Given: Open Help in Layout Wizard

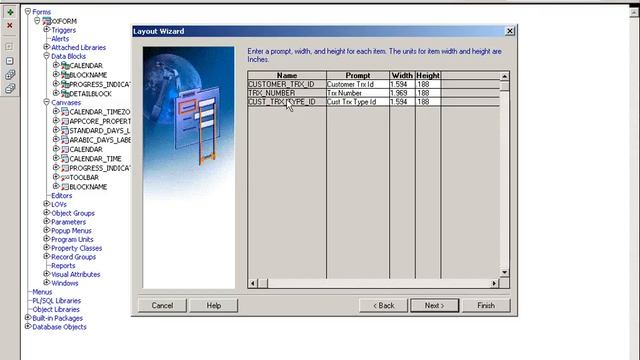Looking at the screenshot, I should 213,305.
